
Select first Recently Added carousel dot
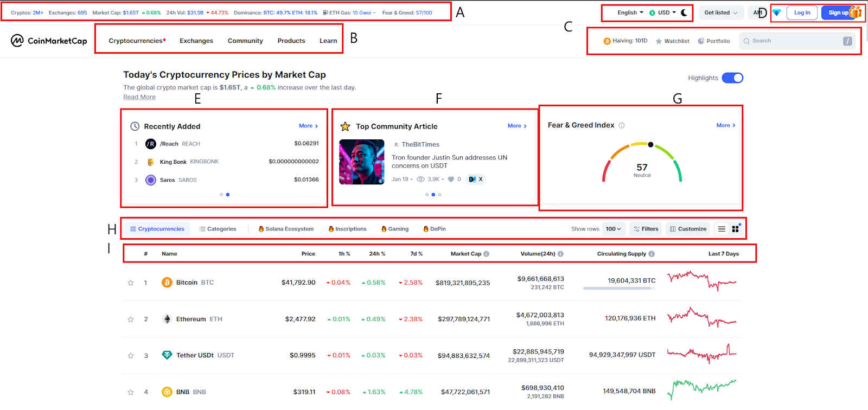(x=221, y=194)
